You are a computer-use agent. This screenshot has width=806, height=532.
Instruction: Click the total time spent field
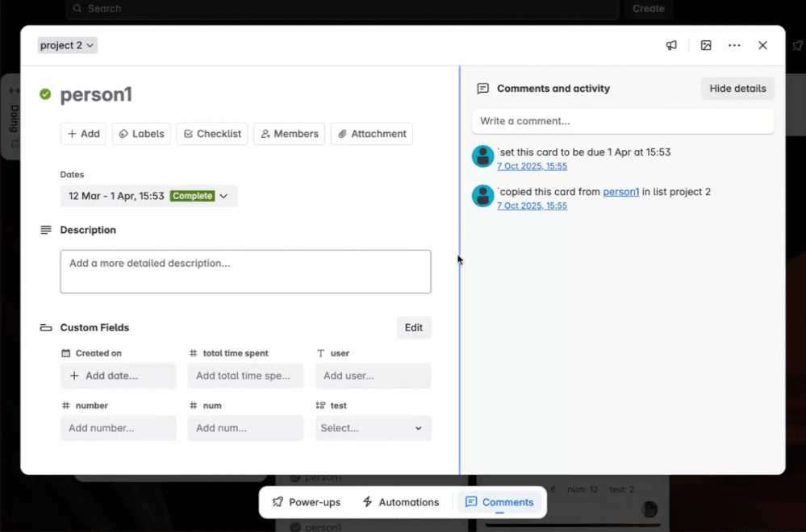click(x=246, y=376)
